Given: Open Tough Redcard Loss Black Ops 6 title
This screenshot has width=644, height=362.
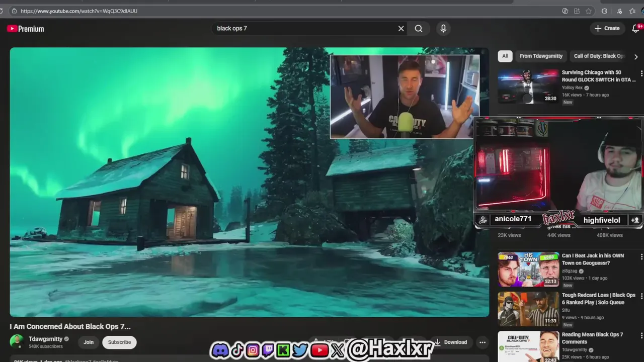Looking at the screenshot, I should [x=599, y=299].
